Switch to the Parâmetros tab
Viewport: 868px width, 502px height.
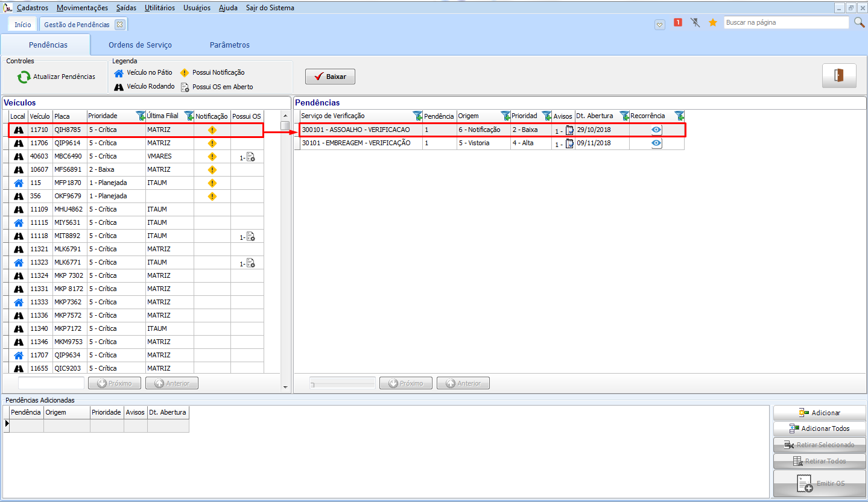point(230,45)
